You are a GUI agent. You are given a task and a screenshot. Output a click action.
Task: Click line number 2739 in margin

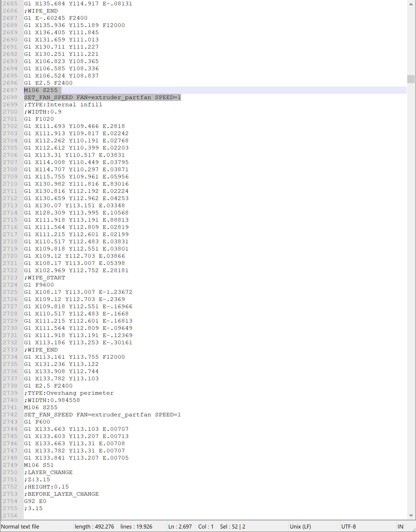click(10, 393)
